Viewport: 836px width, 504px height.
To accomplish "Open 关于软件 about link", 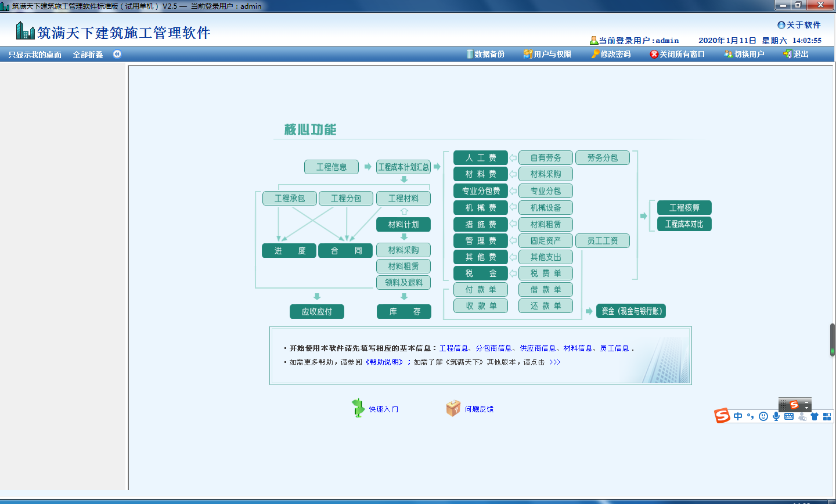I will point(799,25).
